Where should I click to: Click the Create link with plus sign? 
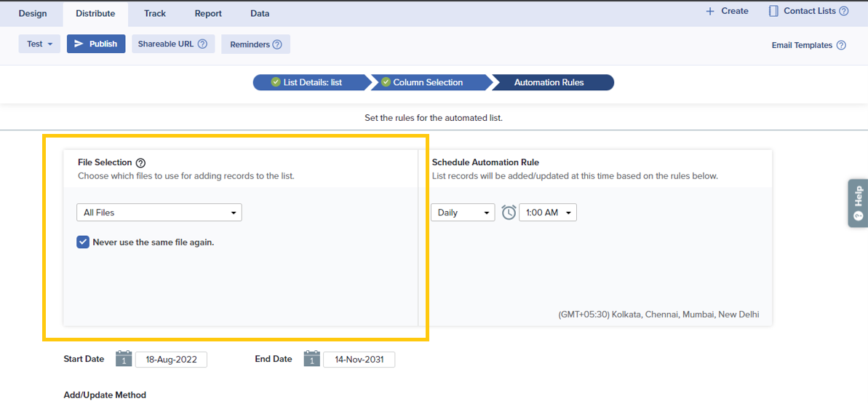727,12
